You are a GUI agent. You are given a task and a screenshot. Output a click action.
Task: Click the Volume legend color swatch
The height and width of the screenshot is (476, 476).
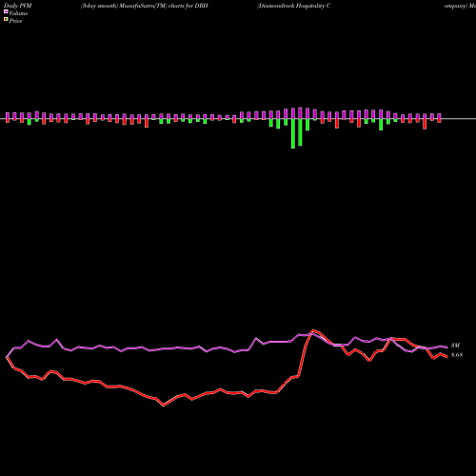click(6, 11)
